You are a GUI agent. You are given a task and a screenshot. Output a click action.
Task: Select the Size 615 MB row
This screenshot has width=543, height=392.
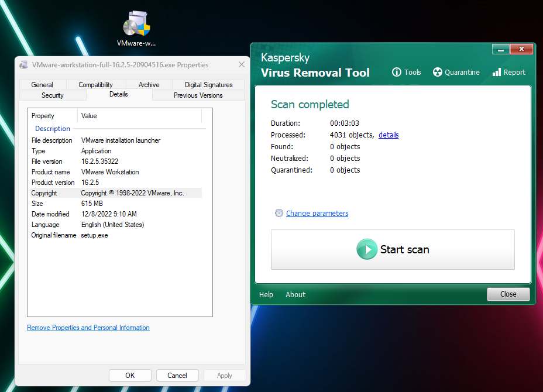pos(116,204)
